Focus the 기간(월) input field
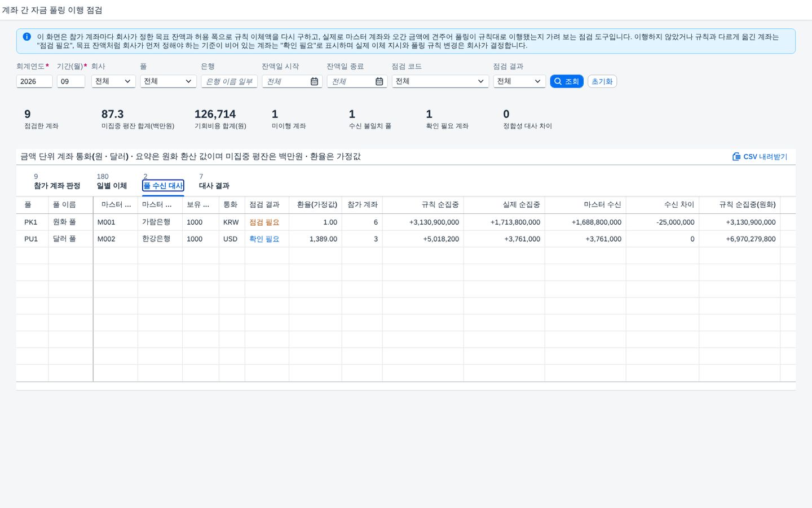The height and width of the screenshot is (508, 812). point(71,81)
